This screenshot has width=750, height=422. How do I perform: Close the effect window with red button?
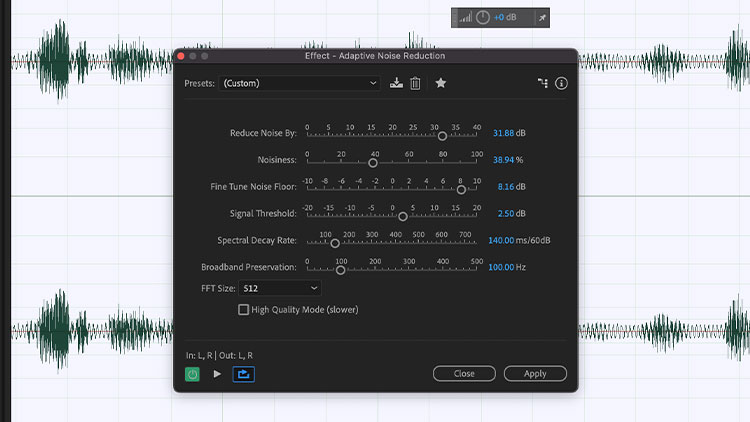(181, 56)
